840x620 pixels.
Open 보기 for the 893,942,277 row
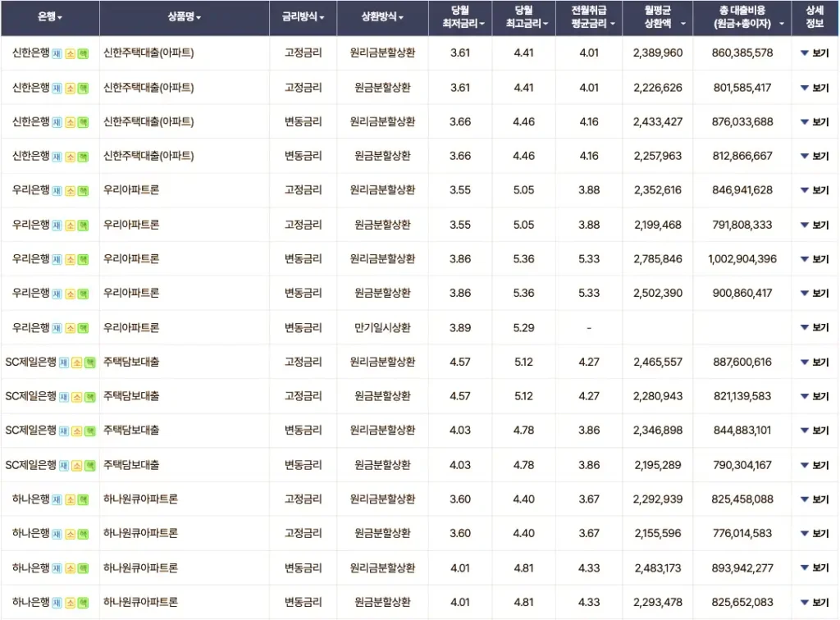[x=815, y=568]
